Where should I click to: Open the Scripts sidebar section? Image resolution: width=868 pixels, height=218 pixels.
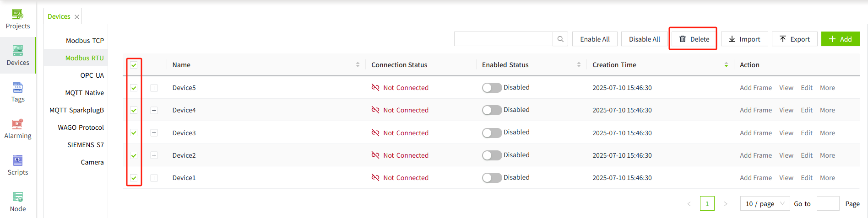(18, 165)
